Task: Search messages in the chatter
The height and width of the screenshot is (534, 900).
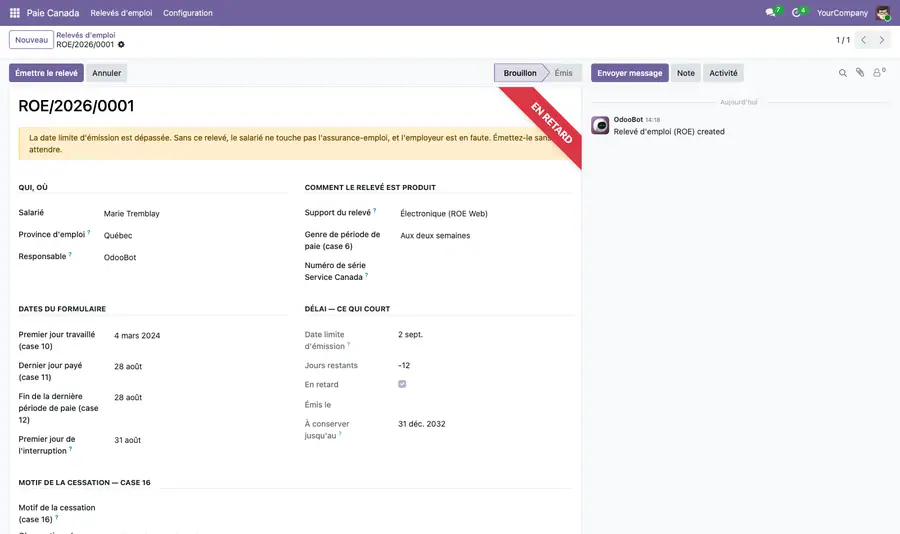Action: pos(843,73)
